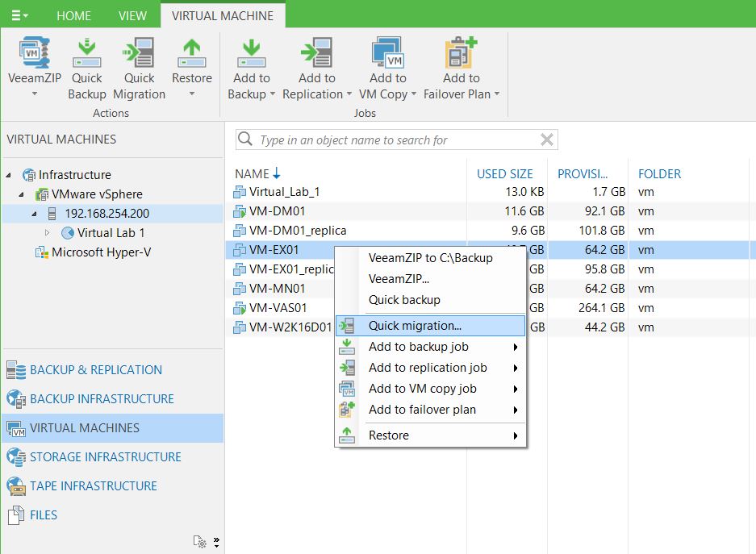Click the Restore icon in Actions group

pyautogui.click(x=191, y=56)
